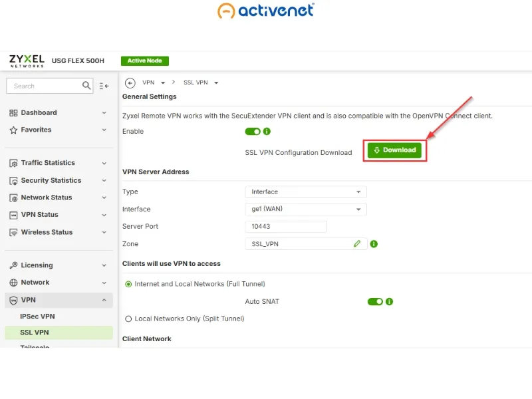532x399 pixels.
Task: Click the search magnifier icon
Action: 86,86
